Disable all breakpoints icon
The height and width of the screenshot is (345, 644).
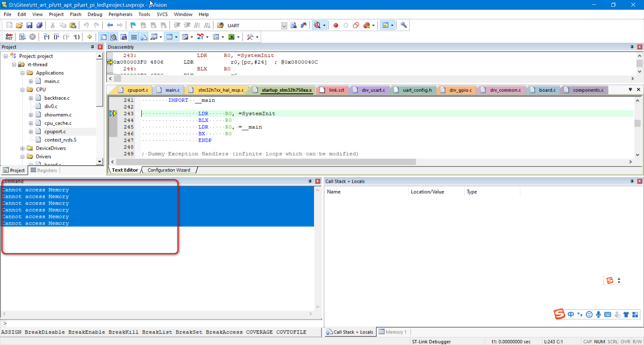356,25
